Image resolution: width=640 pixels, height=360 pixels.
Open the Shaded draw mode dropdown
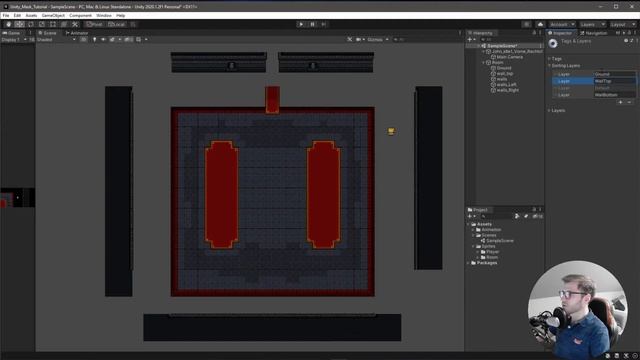point(56,40)
